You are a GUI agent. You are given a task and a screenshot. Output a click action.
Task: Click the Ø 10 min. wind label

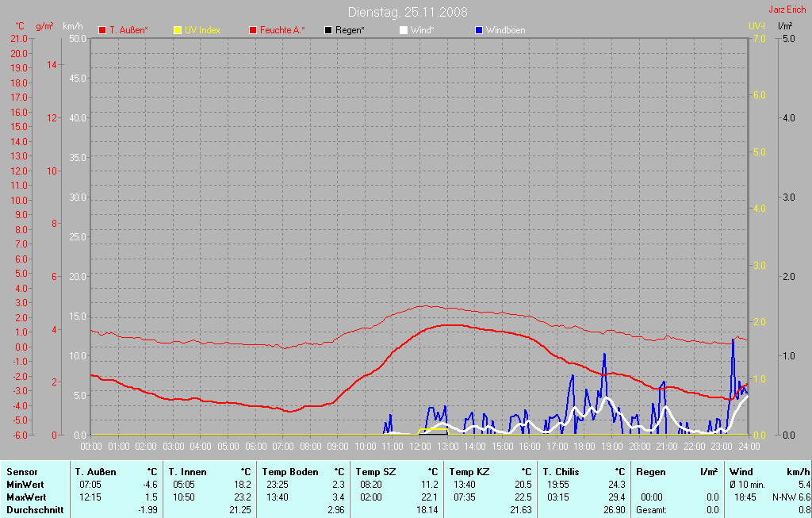point(747,485)
